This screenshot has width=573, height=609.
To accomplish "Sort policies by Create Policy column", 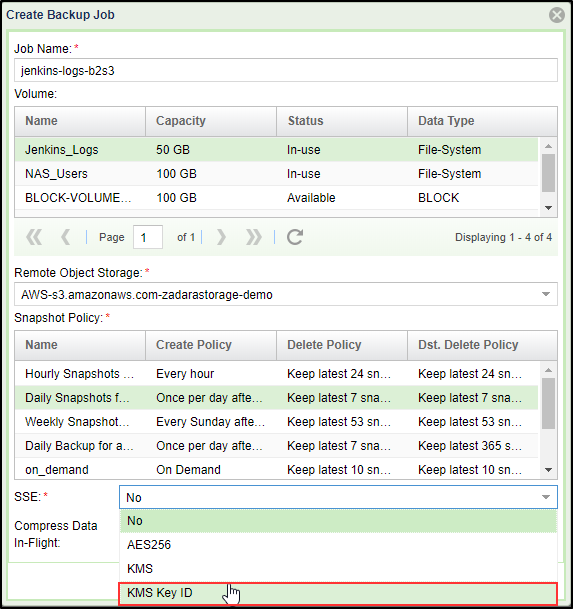I will tap(211, 345).
